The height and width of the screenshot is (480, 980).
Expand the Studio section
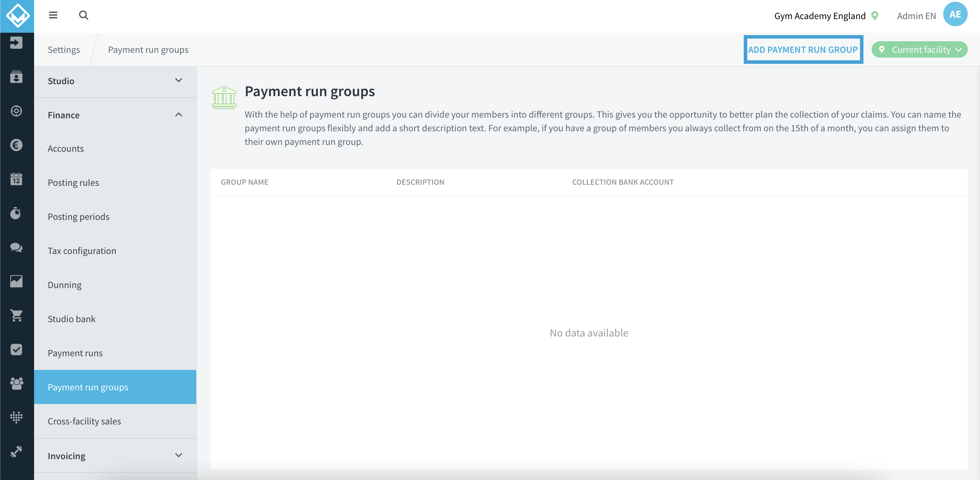(115, 81)
